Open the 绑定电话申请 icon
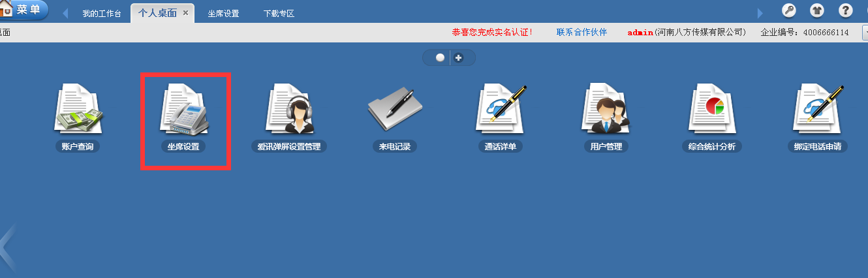Screen dimensions: 868x278 [x=818, y=110]
